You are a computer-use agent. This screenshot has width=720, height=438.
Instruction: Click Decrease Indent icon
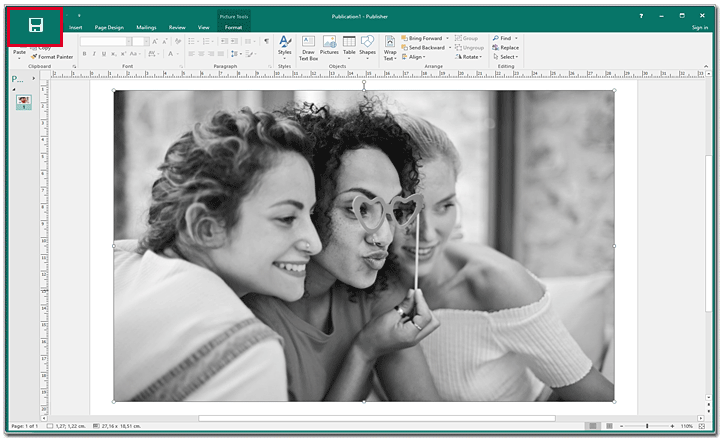pos(224,41)
